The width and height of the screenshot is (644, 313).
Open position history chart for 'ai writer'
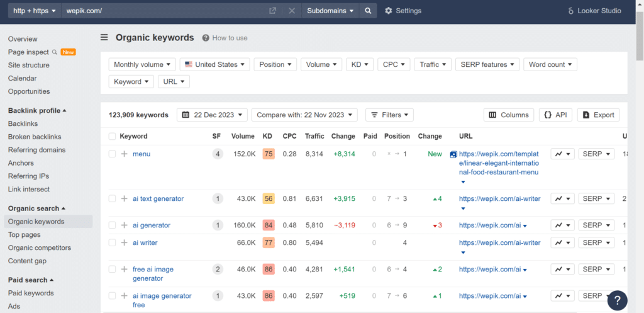[x=562, y=242]
